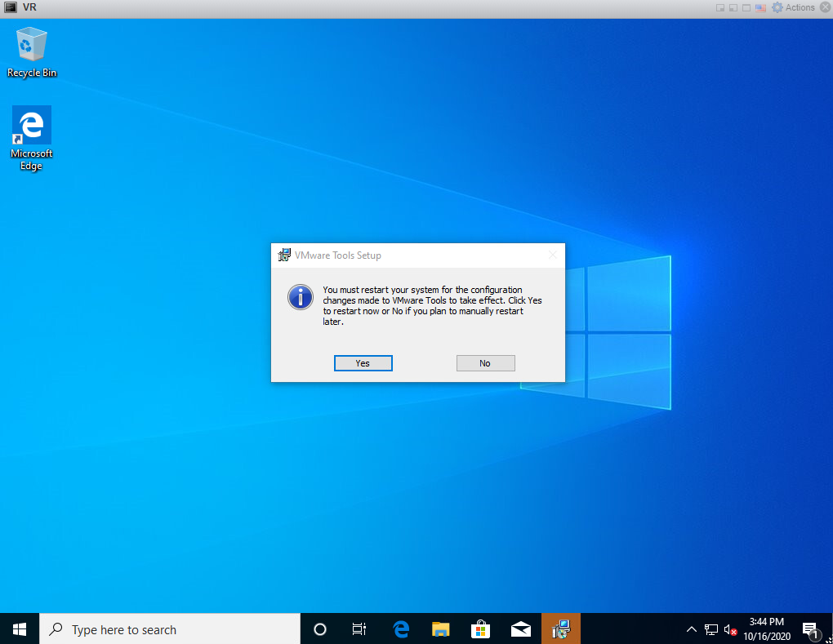Click the US flag keyboard layout icon

tap(761, 8)
